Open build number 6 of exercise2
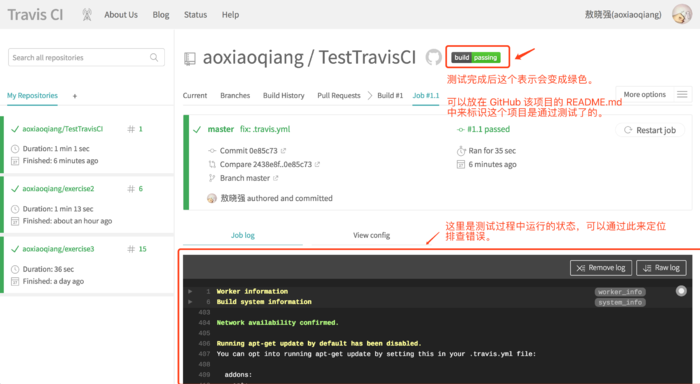The width and height of the screenshot is (700, 384). point(135,188)
